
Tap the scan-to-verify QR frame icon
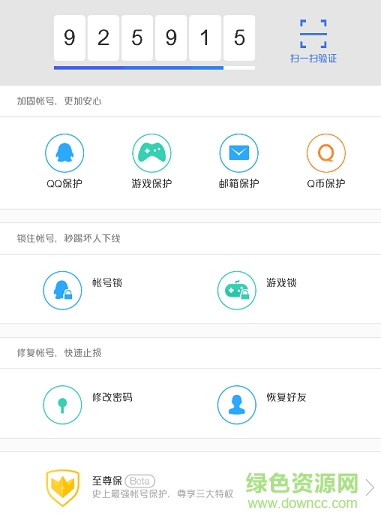(313, 34)
